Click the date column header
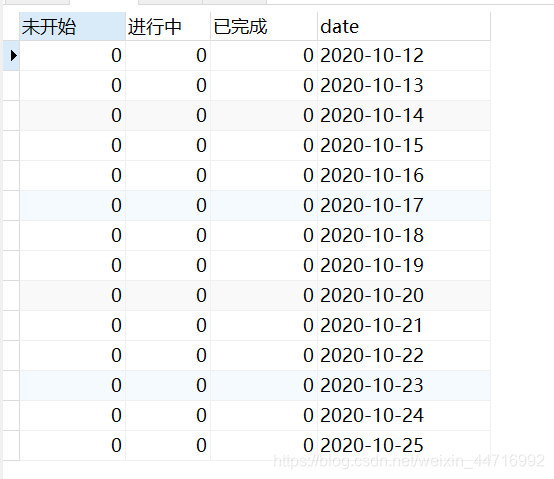This screenshot has height=479, width=554. coord(404,26)
